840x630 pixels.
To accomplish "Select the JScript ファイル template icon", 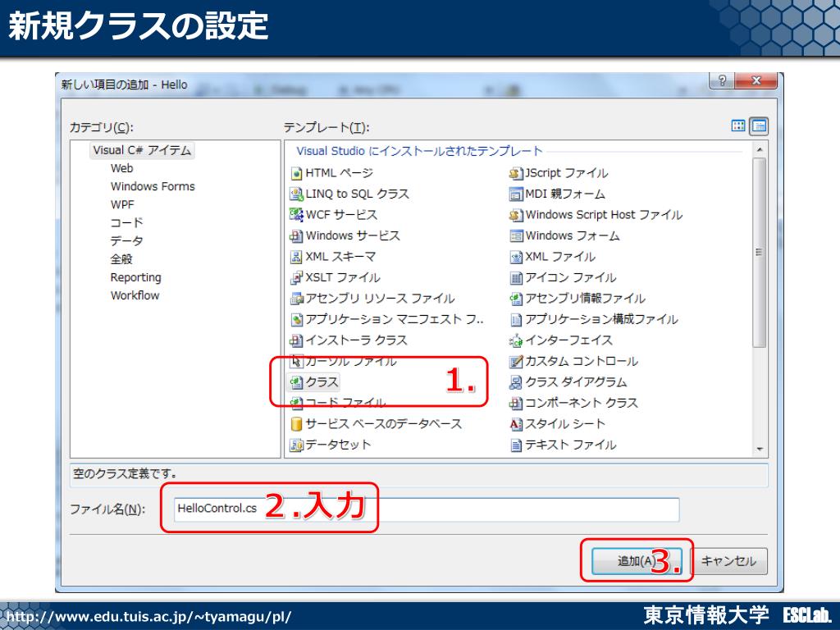I will pos(516,173).
